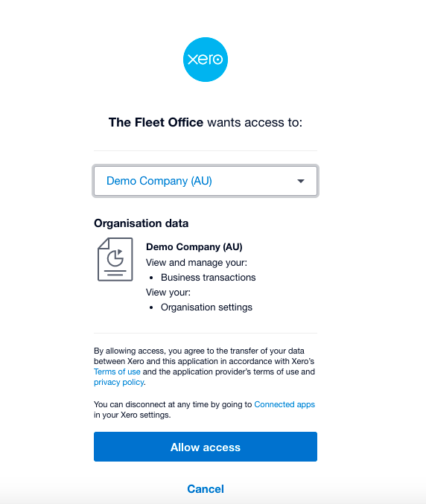The image size is (426, 504).
Task: Click the "View and manage your:" line
Action: point(197,263)
